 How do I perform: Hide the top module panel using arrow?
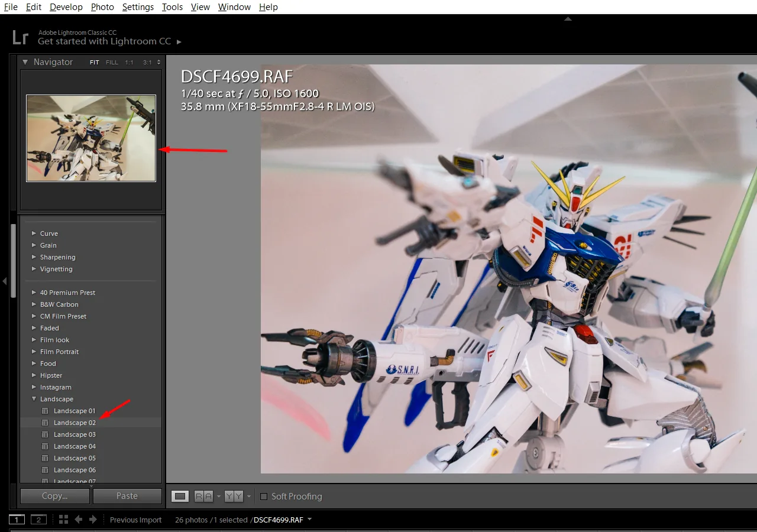click(x=568, y=19)
